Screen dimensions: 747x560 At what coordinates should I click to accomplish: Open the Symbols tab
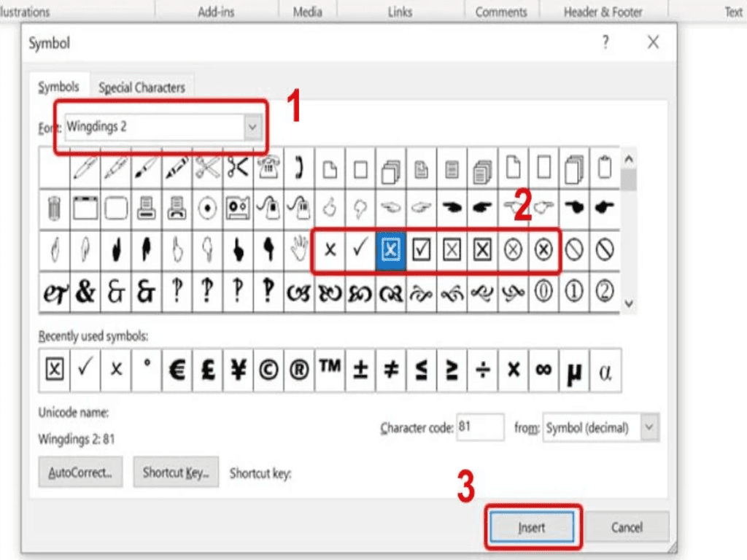tap(58, 87)
